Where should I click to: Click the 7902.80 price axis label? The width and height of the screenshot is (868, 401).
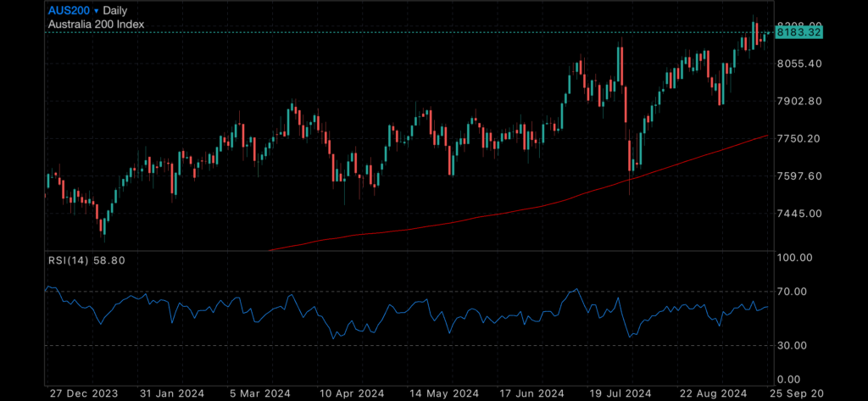click(798, 102)
